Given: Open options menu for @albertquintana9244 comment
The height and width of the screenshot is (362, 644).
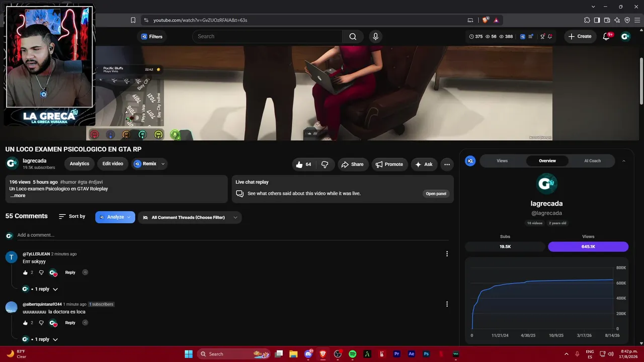Looking at the screenshot, I should 447,304.
